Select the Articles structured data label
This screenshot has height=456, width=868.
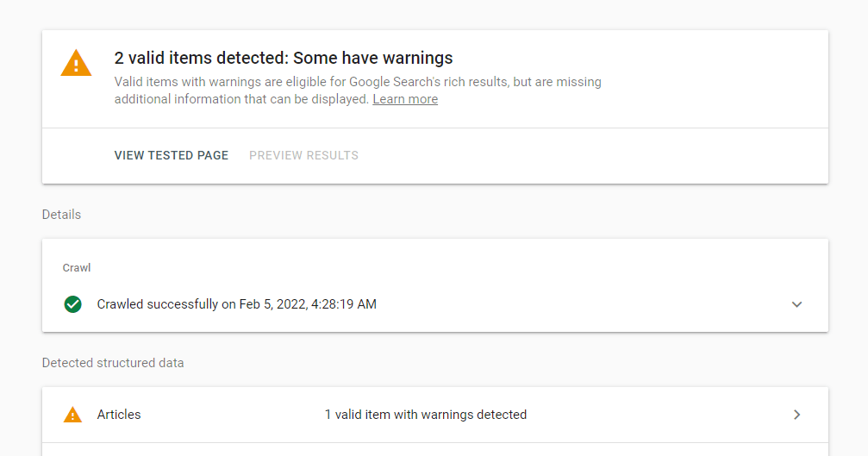[x=119, y=415]
